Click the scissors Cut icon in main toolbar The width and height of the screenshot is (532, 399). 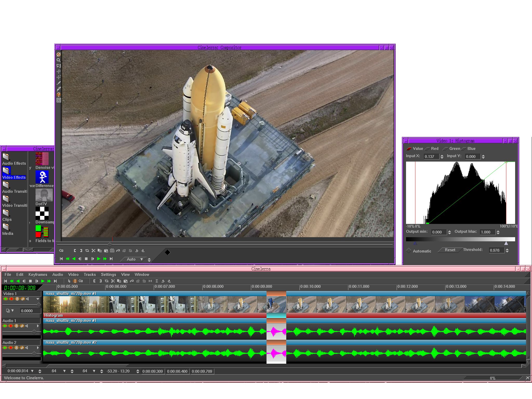(x=113, y=281)
